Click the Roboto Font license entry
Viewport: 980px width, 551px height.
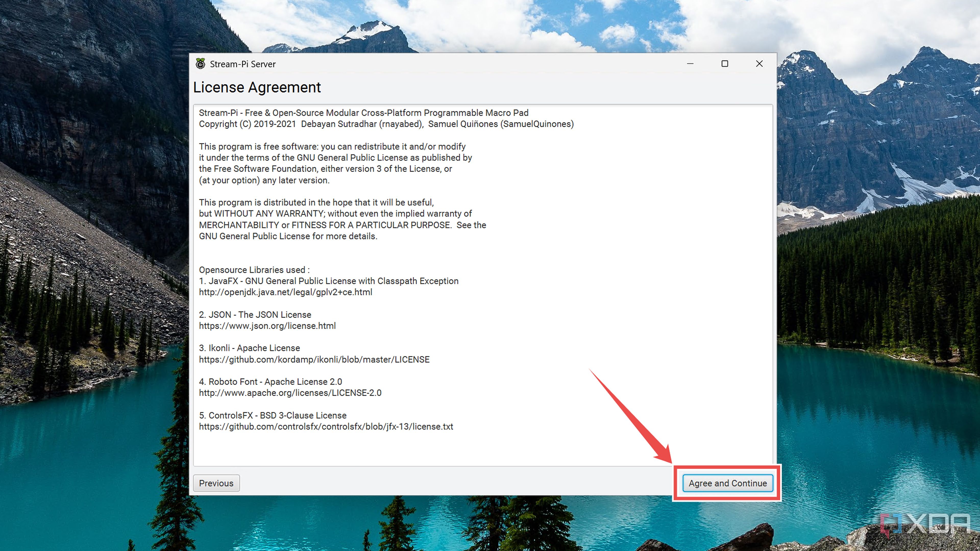[x=270, y=381]
